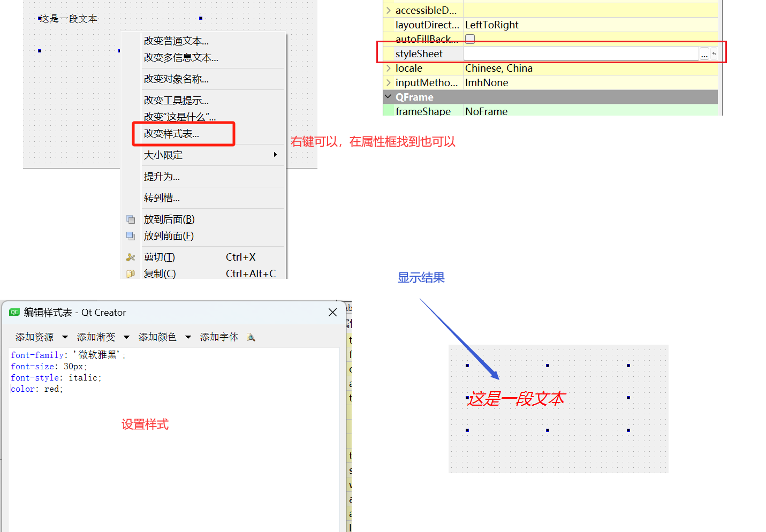Click 添加颜色 in the stylesheet editor toolbar
Screen dimensions: 766x532
(x=157, y=337)
